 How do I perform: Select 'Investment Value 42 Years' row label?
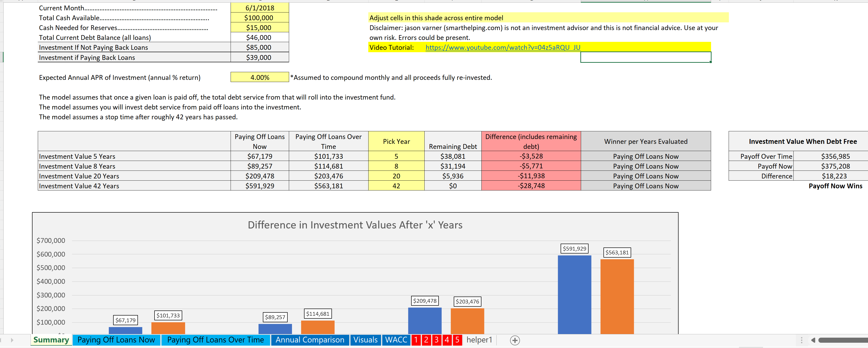click(134, 186)
